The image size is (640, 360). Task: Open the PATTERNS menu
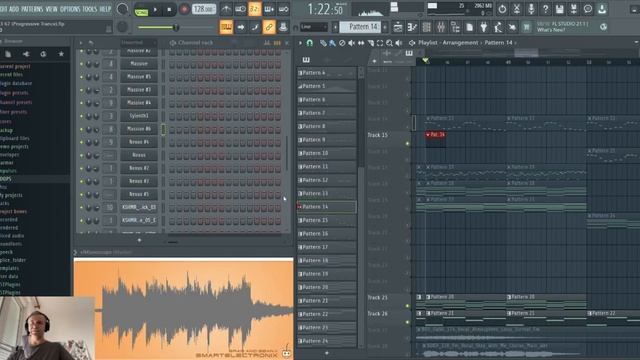(32, 9)
